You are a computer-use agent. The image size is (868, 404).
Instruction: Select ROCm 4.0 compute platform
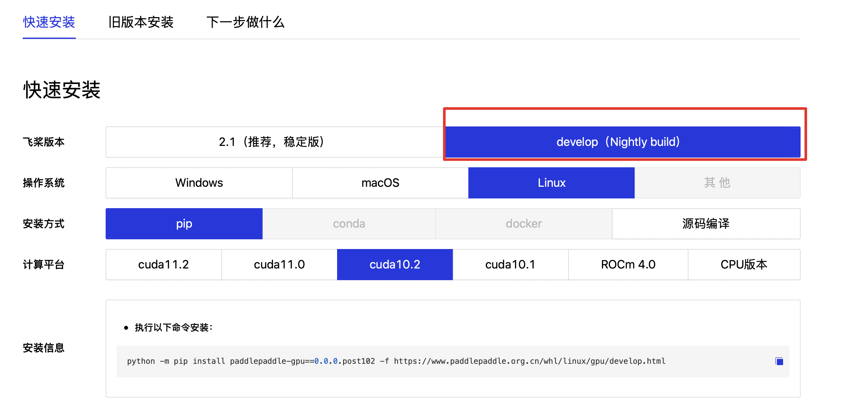pyautogui.click(x=627, y=265)
